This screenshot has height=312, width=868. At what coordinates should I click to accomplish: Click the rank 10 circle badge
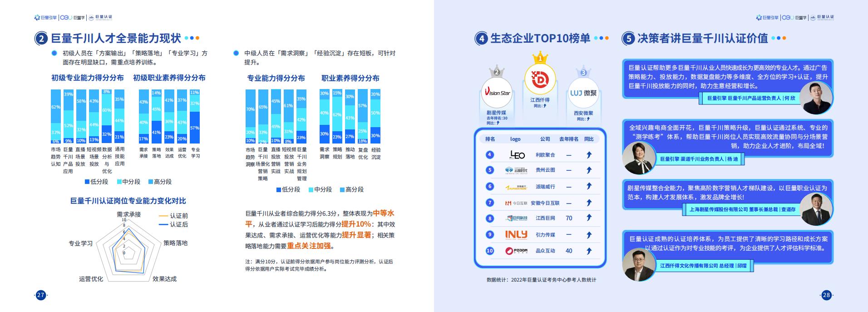489,251
